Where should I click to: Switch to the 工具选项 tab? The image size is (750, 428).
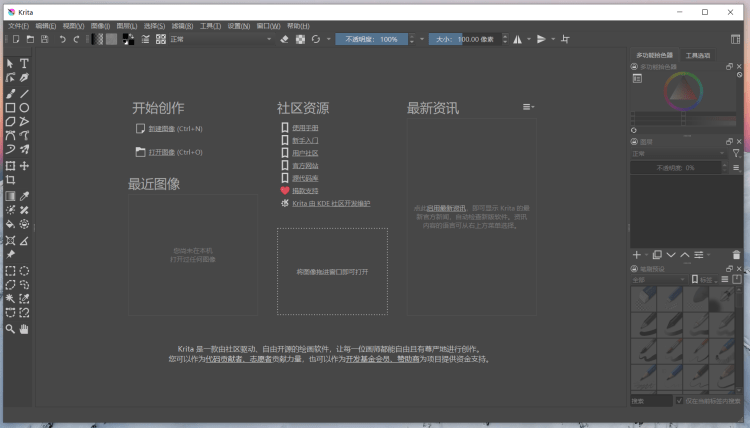697,55
